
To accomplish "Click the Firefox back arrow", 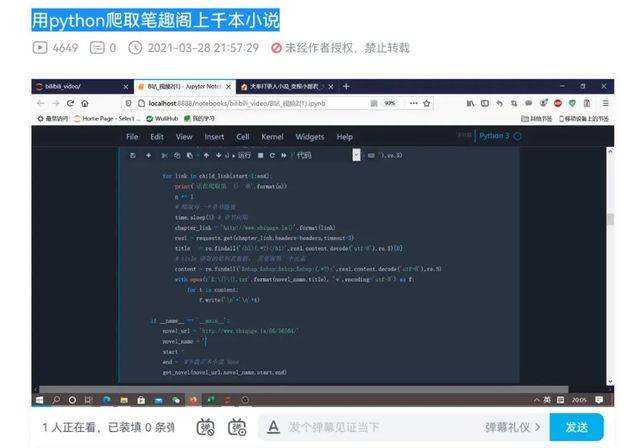I will coord(40,103).
